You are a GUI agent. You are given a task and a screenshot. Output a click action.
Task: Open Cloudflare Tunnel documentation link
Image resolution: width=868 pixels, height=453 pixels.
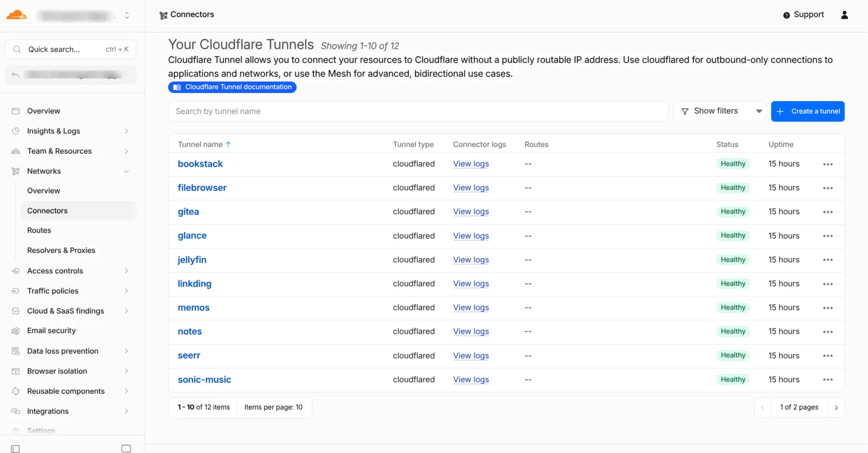click(x=233, y=87)
